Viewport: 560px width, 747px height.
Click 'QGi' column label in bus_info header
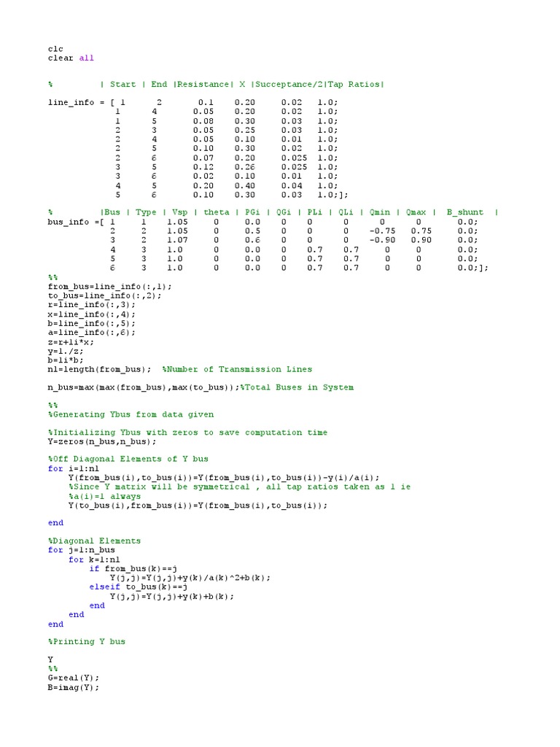pyautogui.click(x=284, y=212)
